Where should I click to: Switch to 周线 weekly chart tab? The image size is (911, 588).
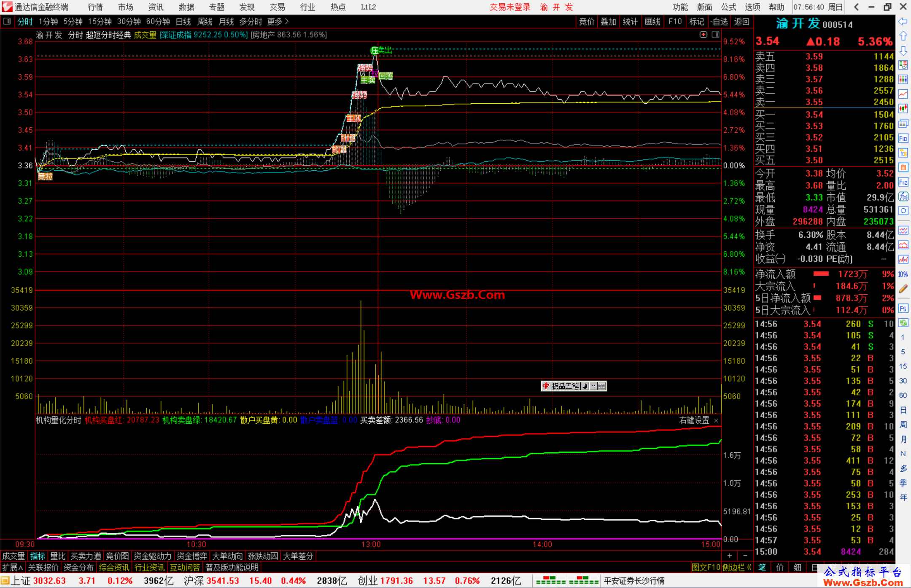pos(205,21)
